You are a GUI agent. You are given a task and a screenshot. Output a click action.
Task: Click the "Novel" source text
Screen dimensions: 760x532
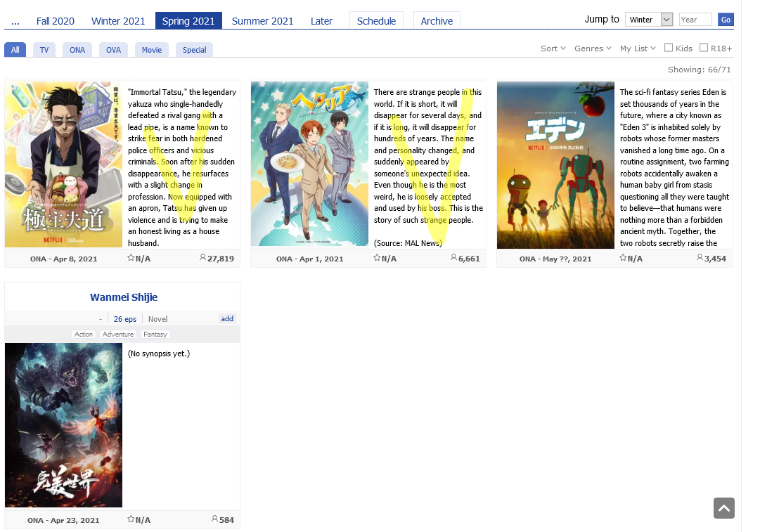(158, 319)
